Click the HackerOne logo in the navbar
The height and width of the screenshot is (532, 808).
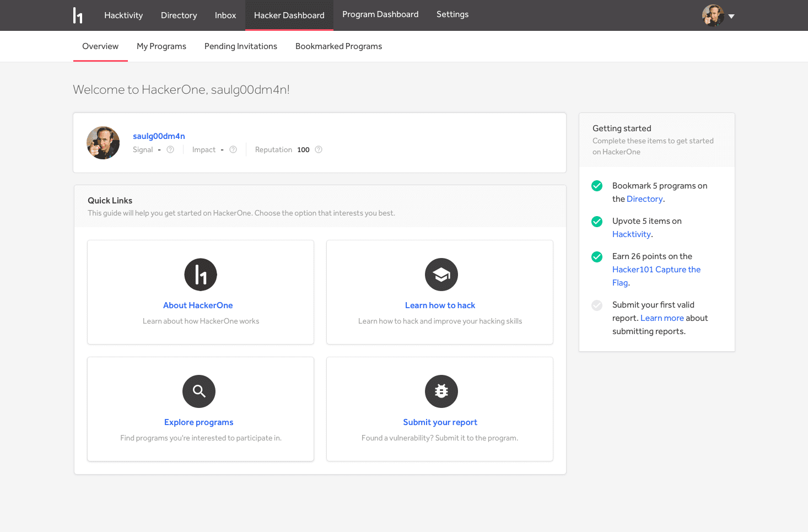(x=78, y=15)
